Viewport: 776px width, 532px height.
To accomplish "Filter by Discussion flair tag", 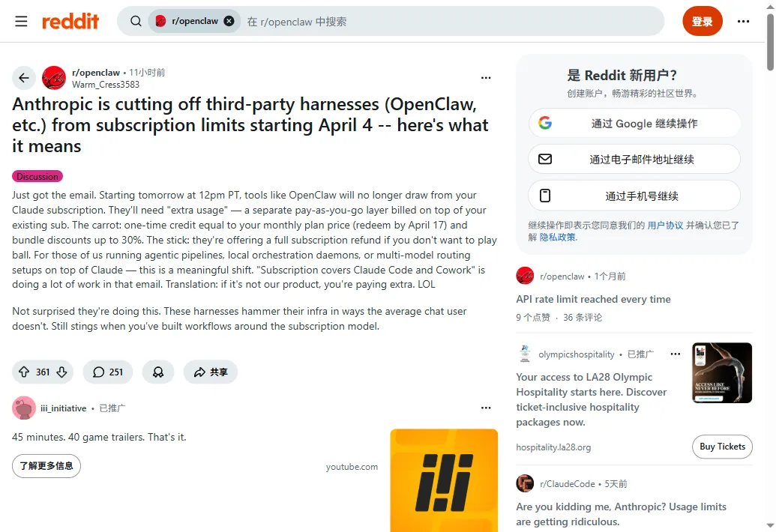I will pyautogui.click(x=37, y=177).
